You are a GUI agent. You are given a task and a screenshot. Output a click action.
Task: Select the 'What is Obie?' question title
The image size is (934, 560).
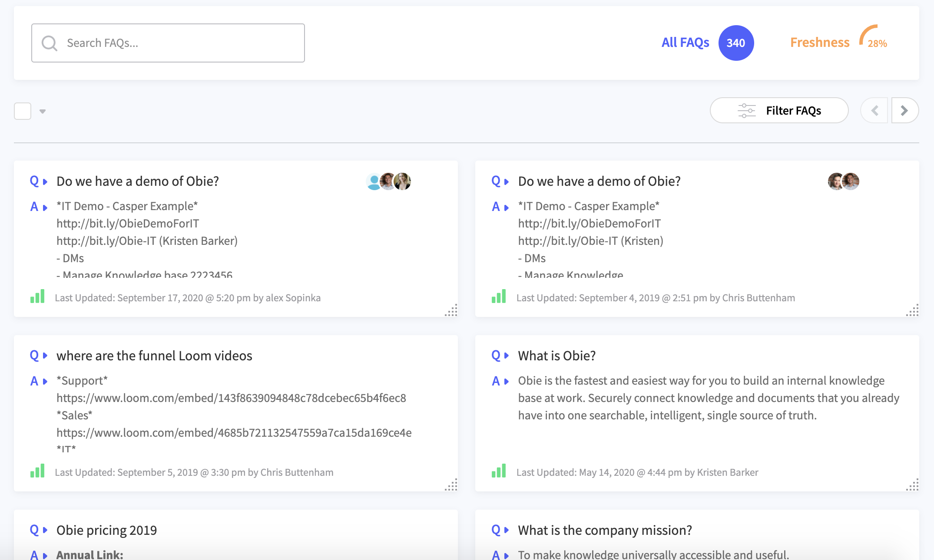557,356
